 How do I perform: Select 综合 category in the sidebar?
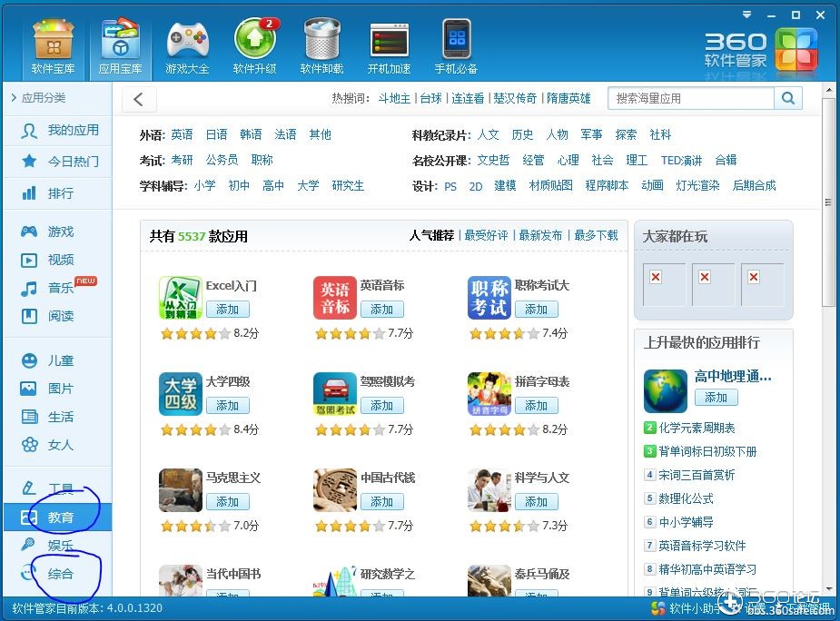tap(58, 574)
